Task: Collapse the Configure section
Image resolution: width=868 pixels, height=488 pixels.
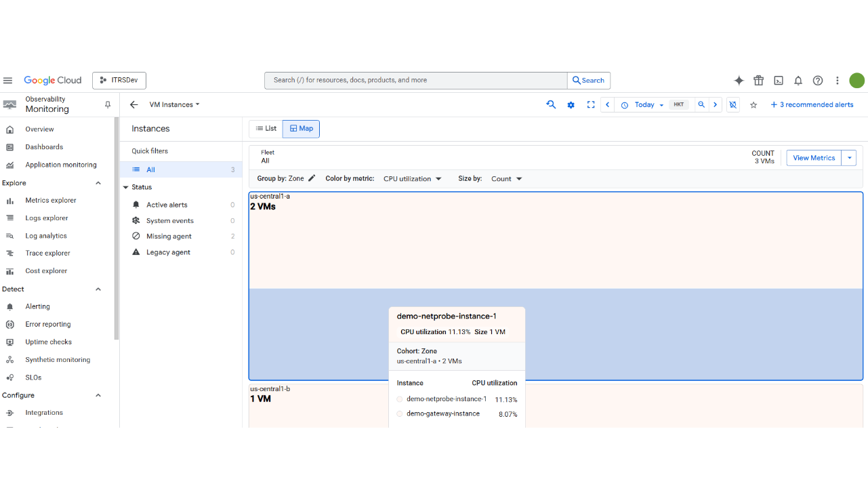Action: tap(98, 396)
